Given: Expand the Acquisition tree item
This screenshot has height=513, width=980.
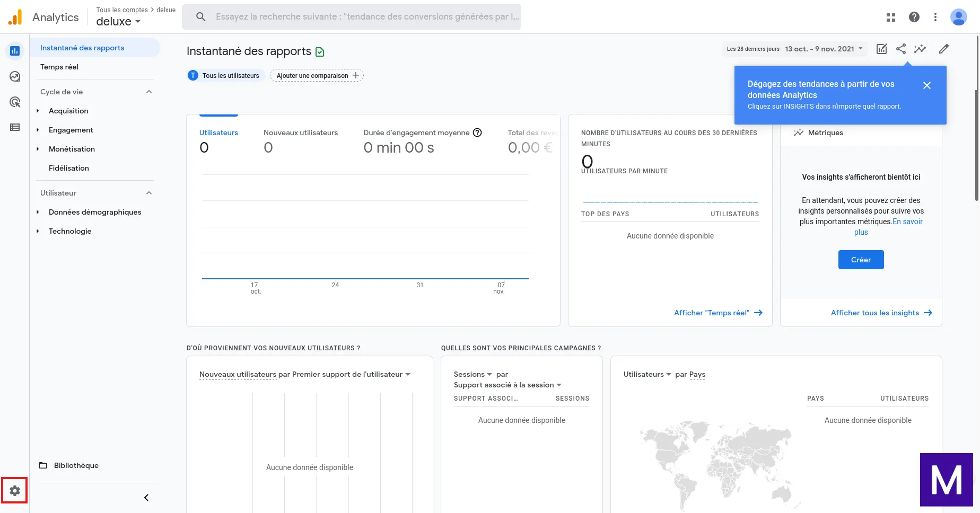Looking at the screenshot, I should [x=38, y=111].
